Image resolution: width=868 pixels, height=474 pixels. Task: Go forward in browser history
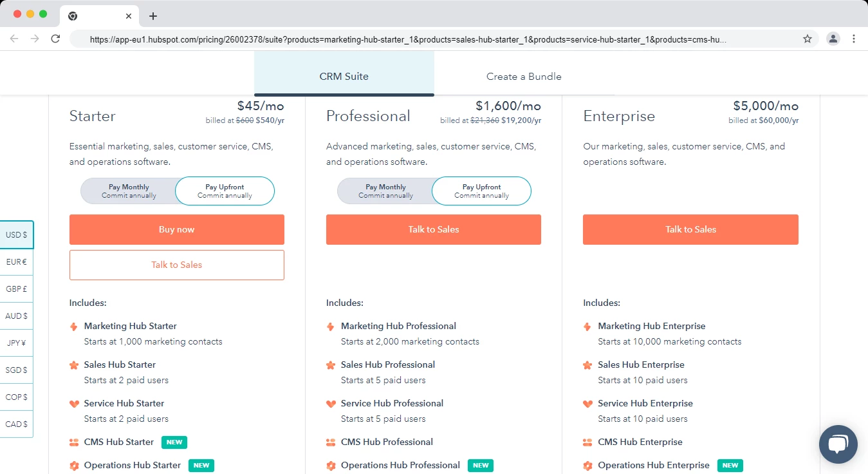[x=35, y=39]
